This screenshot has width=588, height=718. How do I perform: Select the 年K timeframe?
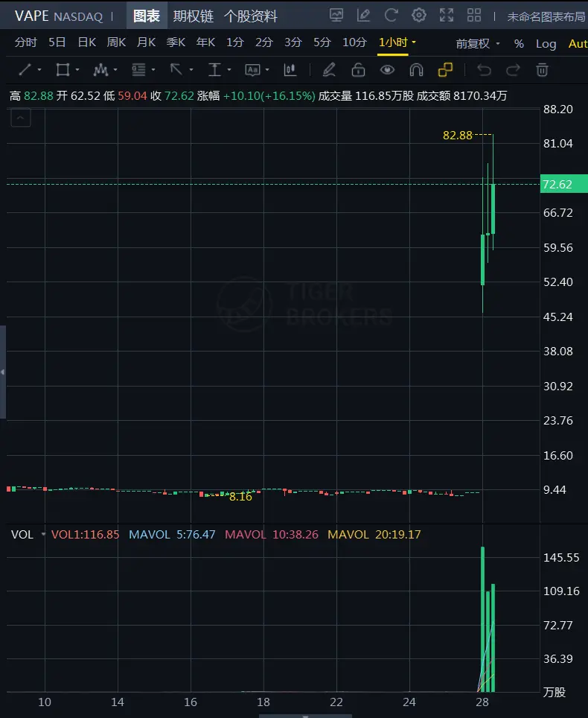[205, 42]
